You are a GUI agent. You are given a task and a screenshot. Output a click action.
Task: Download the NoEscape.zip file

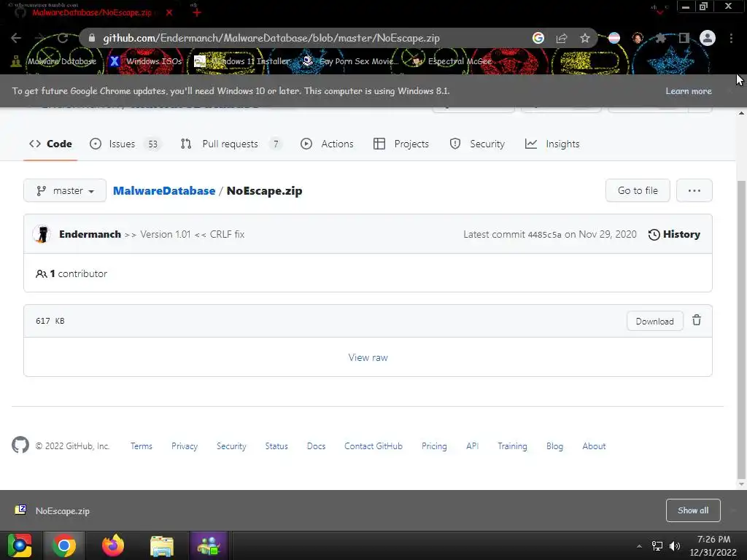(x=654, y=322)
